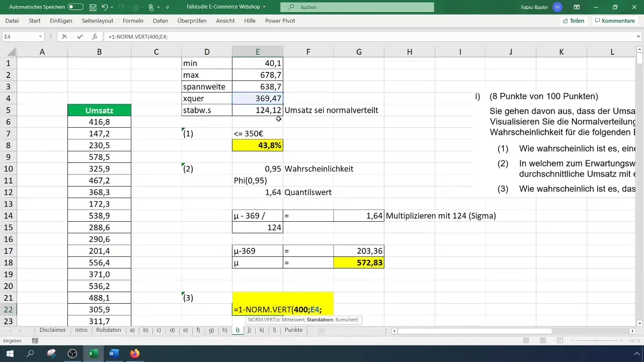Open touch mode dropdown arrow
Image resolution: width=644 pixels, height=362 pixels.
click(159, 8)
